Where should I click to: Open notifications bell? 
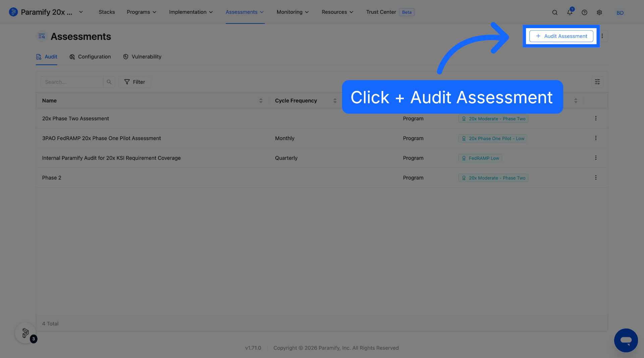570,12
